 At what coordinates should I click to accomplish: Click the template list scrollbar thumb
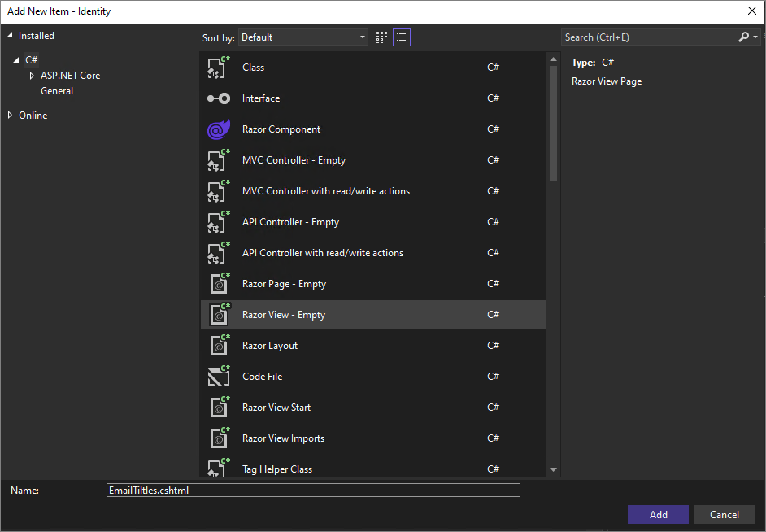tap(553, 123)
